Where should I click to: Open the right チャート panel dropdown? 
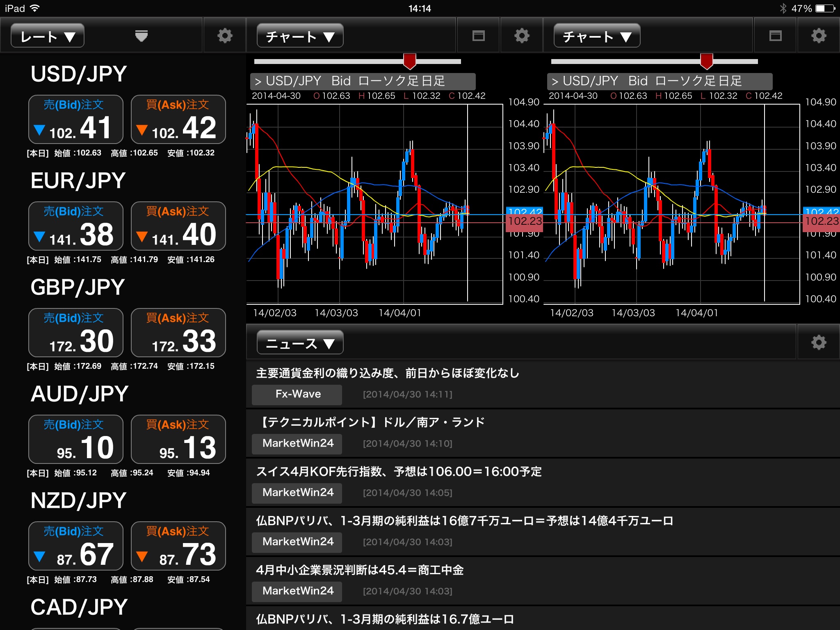597,36
